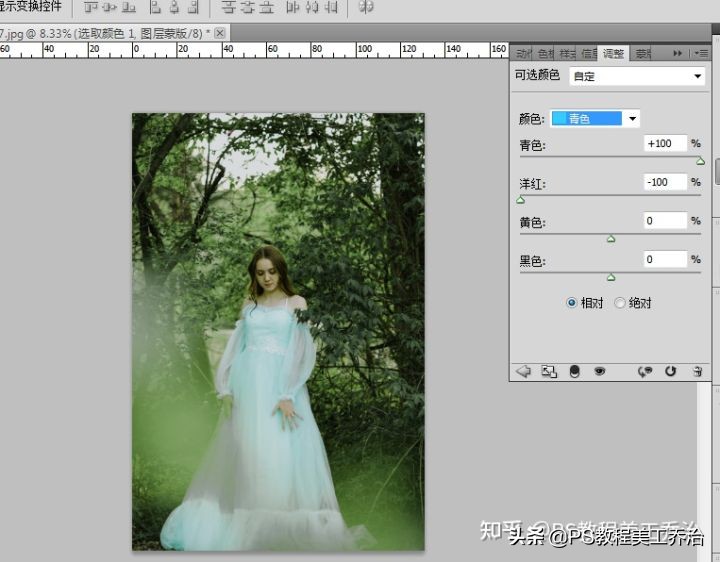Open the 颜色 (Colors) 青色 dropdown

pos(595,119)
